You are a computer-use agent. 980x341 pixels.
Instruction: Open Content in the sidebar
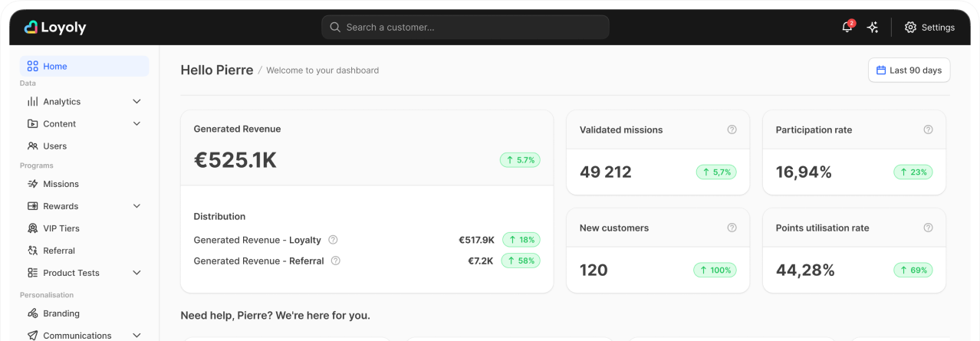pos(84,123)
